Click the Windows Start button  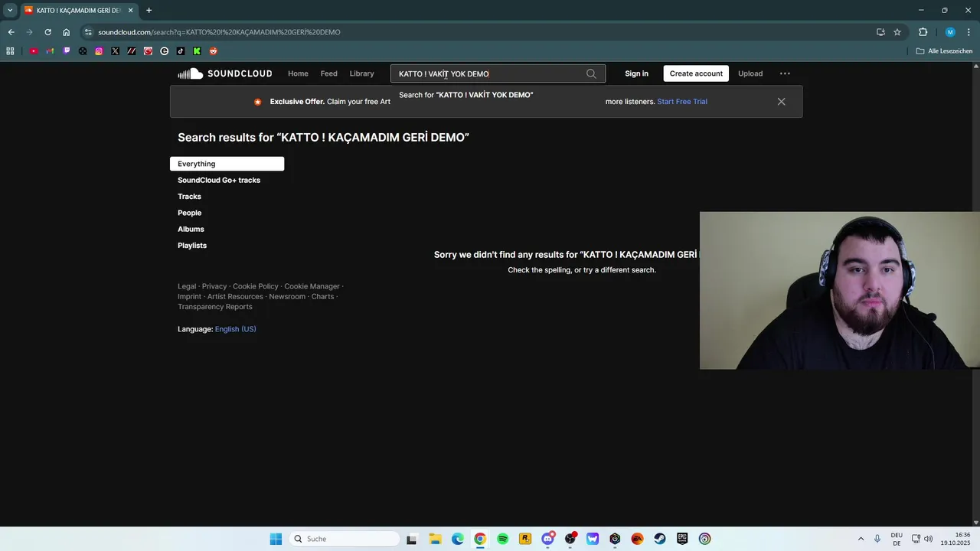click(276, 539)
